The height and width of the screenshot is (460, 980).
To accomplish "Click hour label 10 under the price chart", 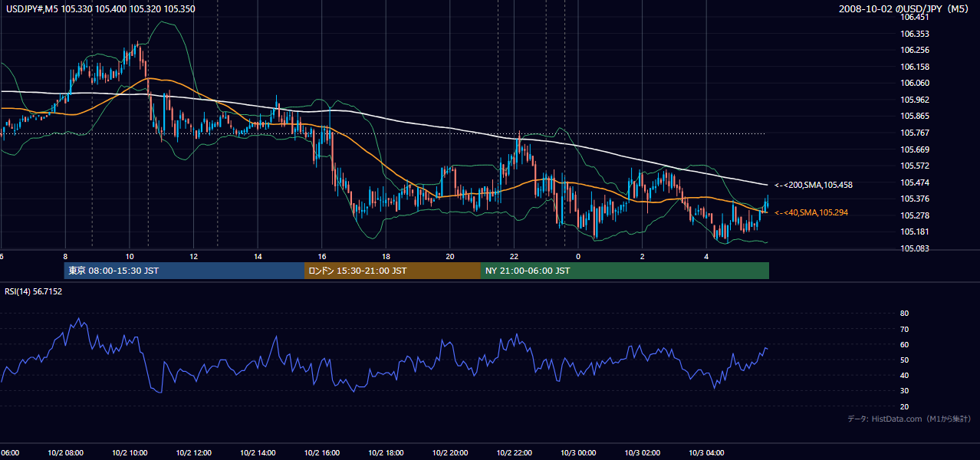I will (130, 256).
